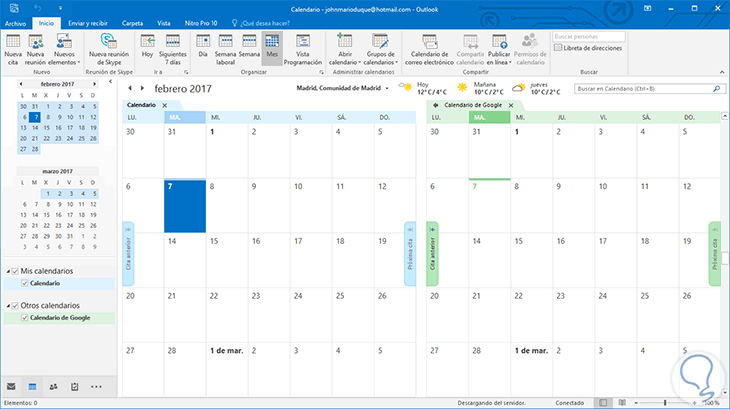Click Próxima cita on Calendario pane

410,254
